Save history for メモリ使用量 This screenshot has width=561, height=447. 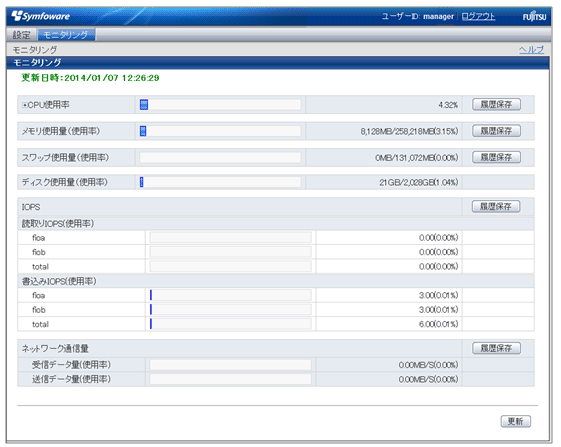point(496,131)
